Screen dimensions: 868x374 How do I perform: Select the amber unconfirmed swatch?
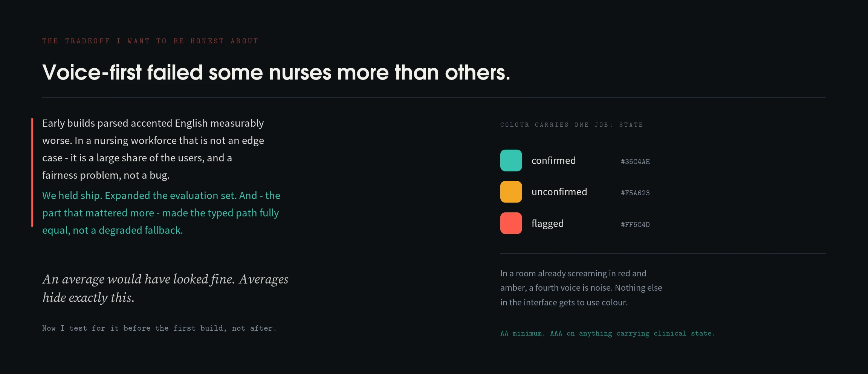[x=511, y=192]
